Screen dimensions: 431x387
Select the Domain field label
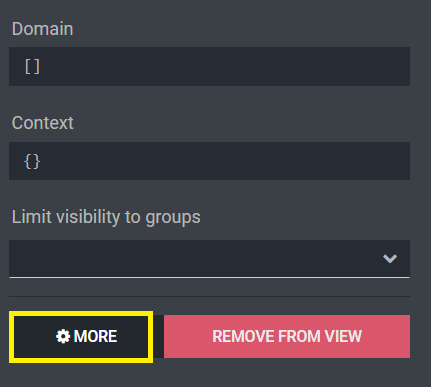[42, 29]
